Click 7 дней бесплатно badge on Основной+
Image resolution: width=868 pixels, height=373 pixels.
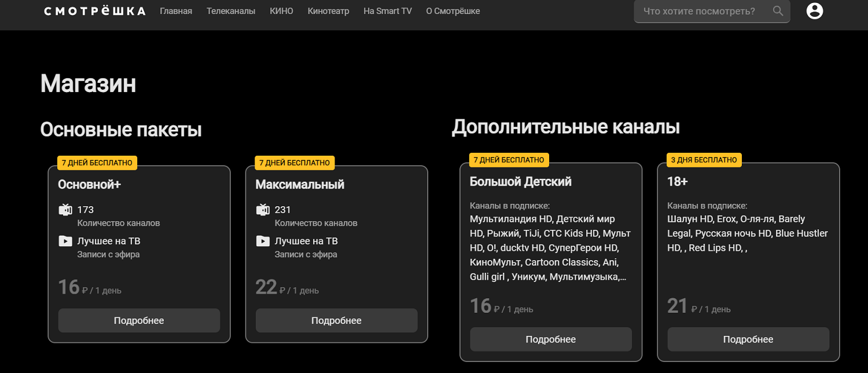(97, 163)
